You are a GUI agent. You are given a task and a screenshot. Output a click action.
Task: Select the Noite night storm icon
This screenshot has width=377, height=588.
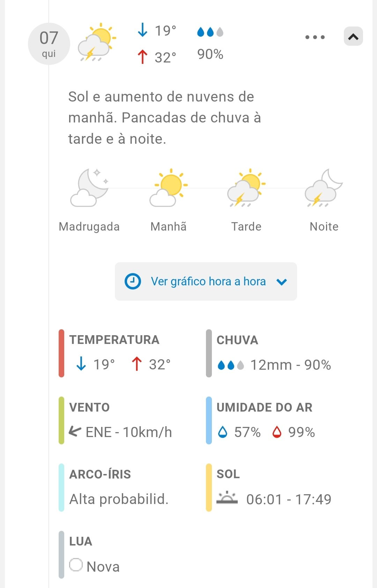tap(324, 188)
